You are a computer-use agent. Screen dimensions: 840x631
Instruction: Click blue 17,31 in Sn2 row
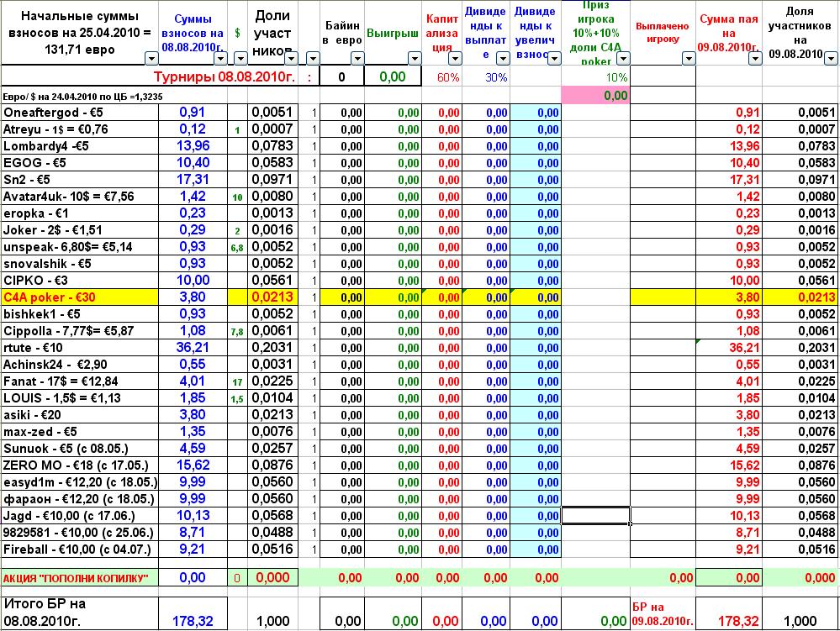(x=193, y=180)
